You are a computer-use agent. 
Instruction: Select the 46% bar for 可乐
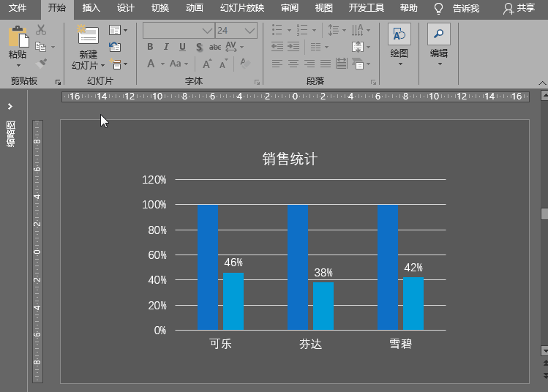click(233, 301)
